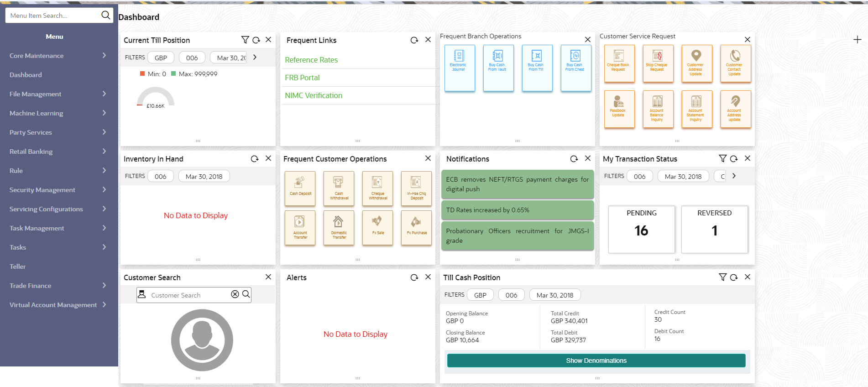Launch the Account Transfer operation

[x=300, y=228]
